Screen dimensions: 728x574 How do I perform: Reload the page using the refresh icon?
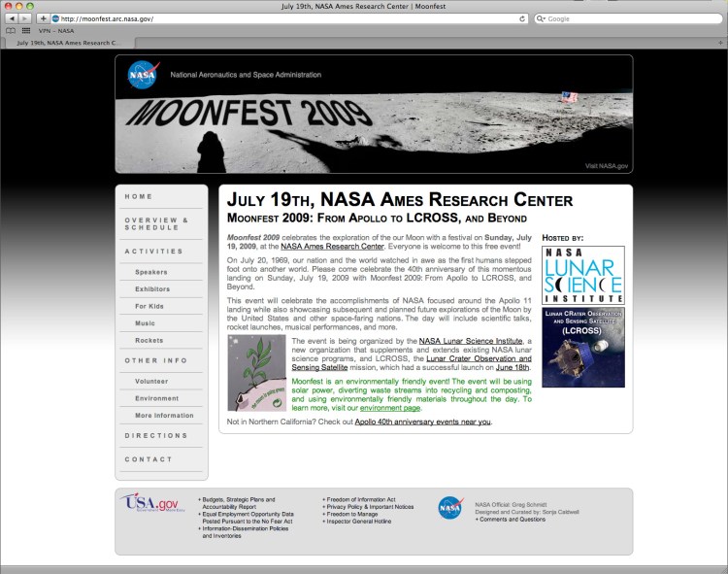522,18
